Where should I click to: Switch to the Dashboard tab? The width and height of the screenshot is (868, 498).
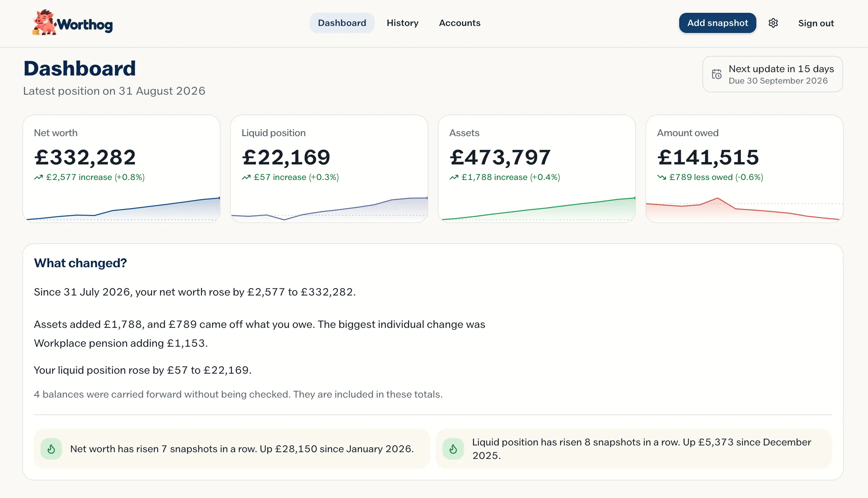342,23
